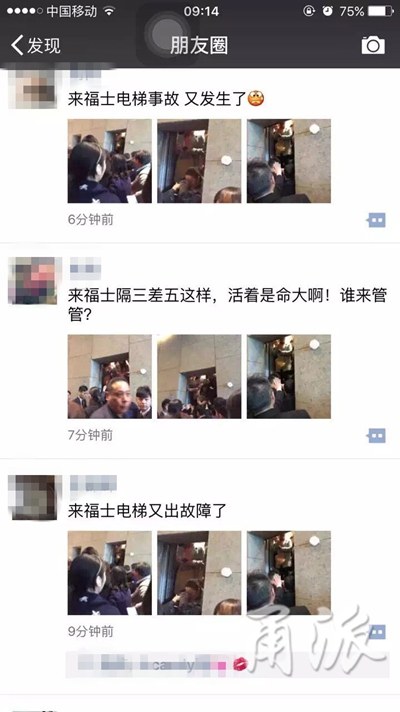
Task: Open profile avatar of second post author
Action: click(35, 280)
